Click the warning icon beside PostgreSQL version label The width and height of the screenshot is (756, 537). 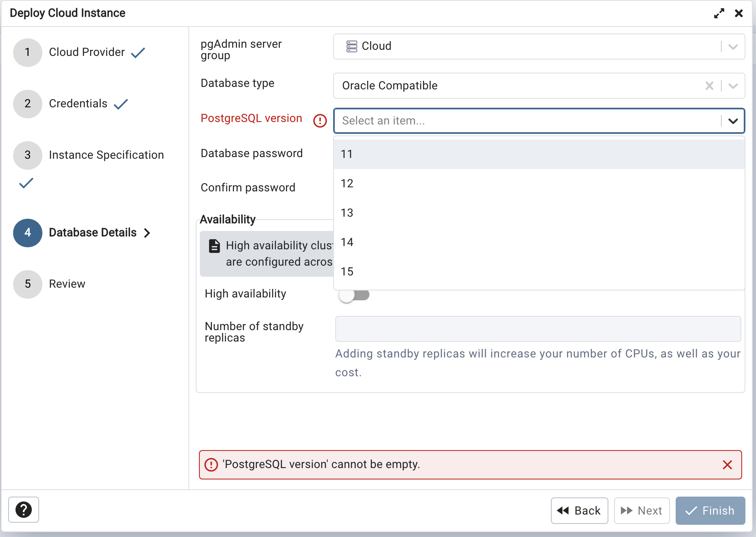pyautogui.click(x=320, y=121)
